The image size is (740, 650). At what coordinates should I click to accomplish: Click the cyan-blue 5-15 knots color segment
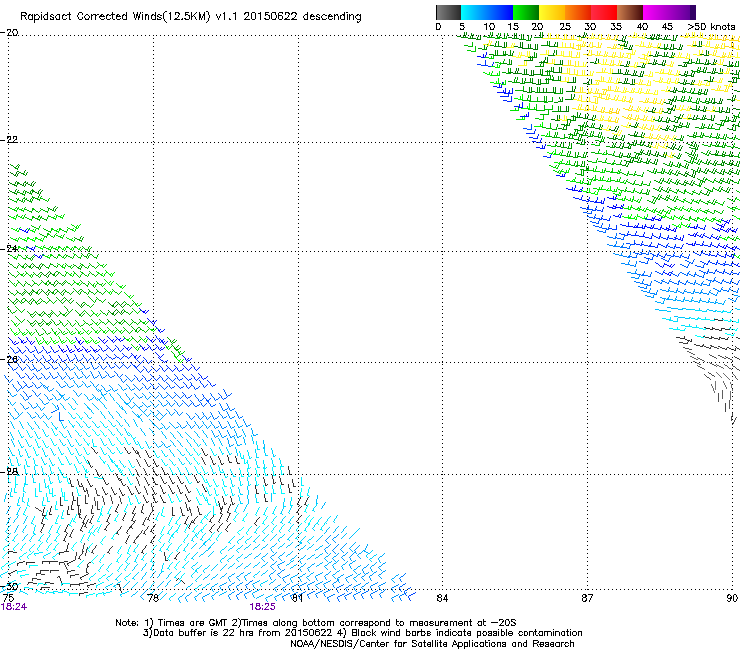coord(487,12)
